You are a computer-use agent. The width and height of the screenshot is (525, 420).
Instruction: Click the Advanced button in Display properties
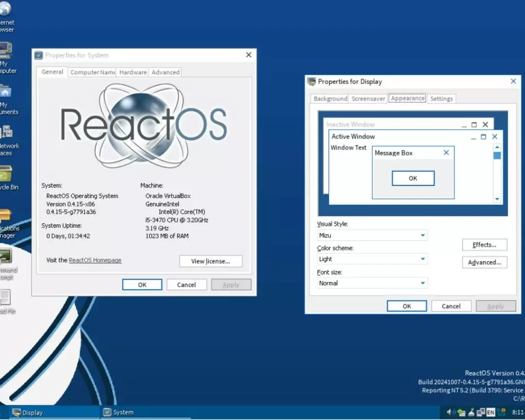[484, 262]
